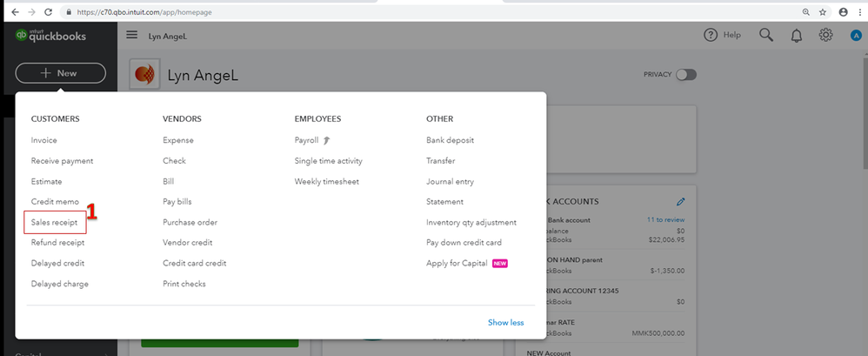Select Delayed credit
The height and width of the screenshot is (356, 868).
click(x=57, y=264)
